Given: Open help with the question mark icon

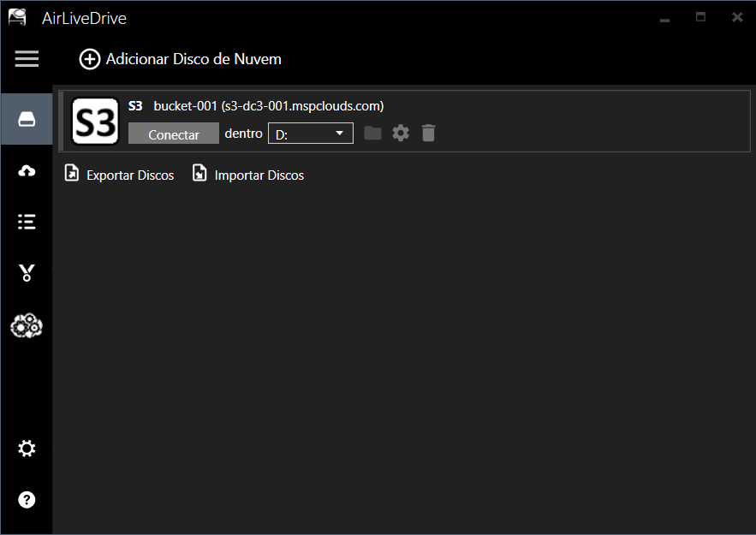Looking at the screenshot, I should [27, 500].
